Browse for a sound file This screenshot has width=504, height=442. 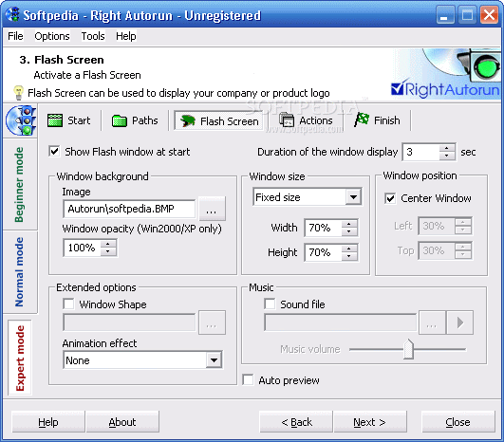pyautogui.click(x=432, y=322)
